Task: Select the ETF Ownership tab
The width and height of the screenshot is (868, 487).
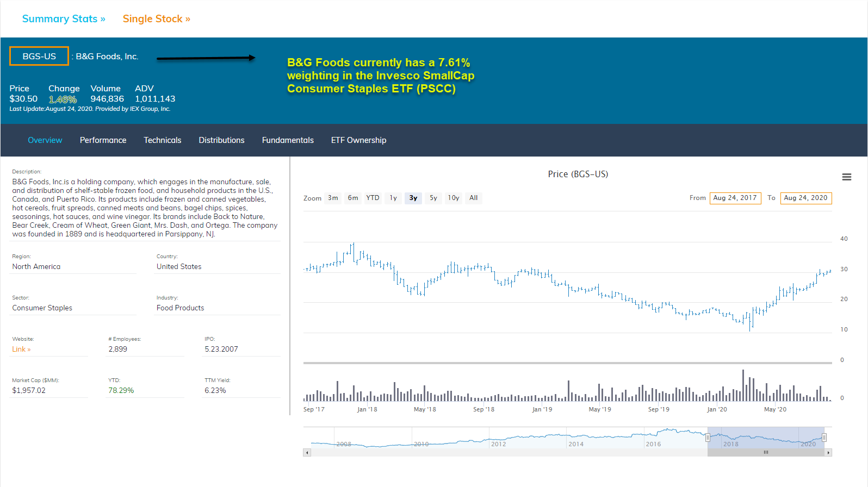Action: 359,140
